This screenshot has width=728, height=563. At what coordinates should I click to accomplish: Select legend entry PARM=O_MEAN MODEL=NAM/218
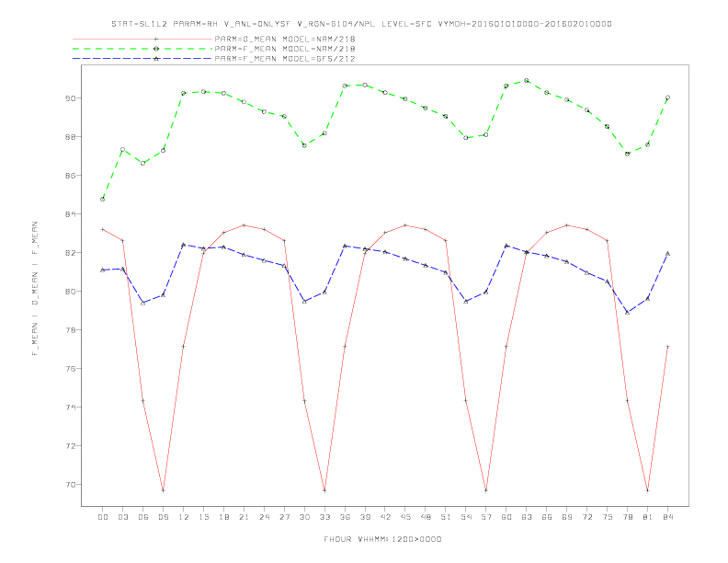point(285,39)
